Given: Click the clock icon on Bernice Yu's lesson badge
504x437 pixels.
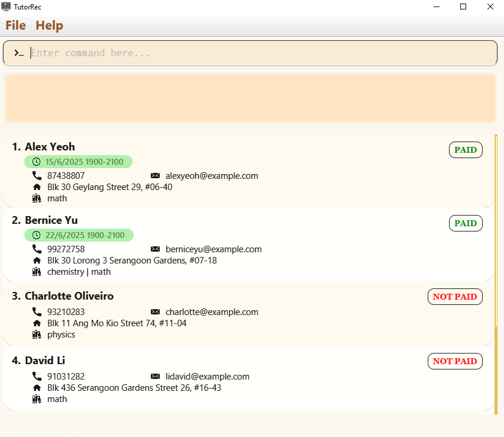Looking at the screenshot, I should (35, 234).
